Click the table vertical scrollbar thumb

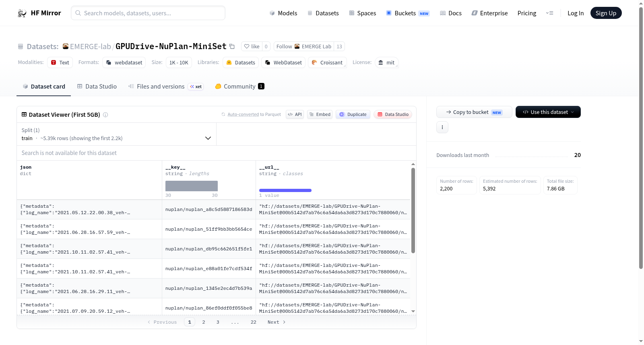coord(413,211)
